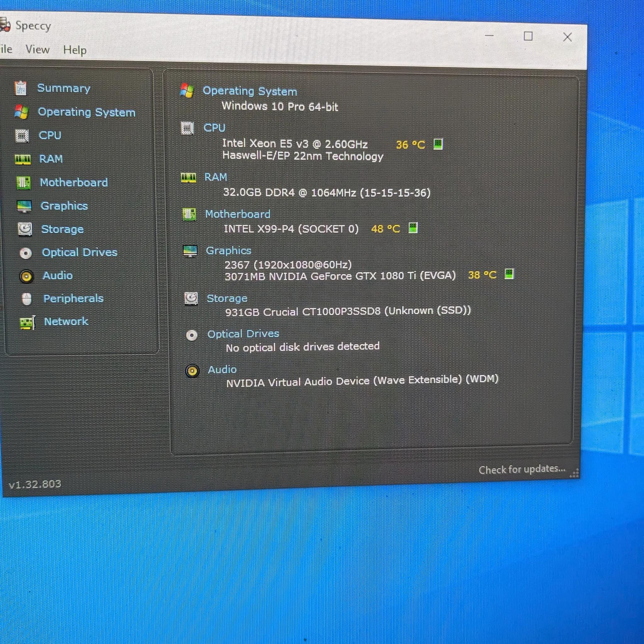Click the Audio speaker icon in sidebar
This screenshot has width=644, height=644.
(x=26, y=276)
